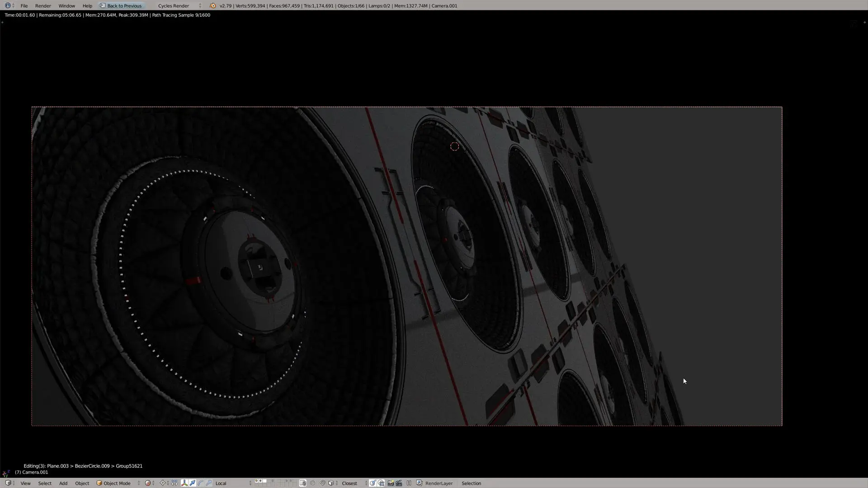868x488 pixels.
Task: Open the View menu in 3D header
Action: [x=25, y=483]
